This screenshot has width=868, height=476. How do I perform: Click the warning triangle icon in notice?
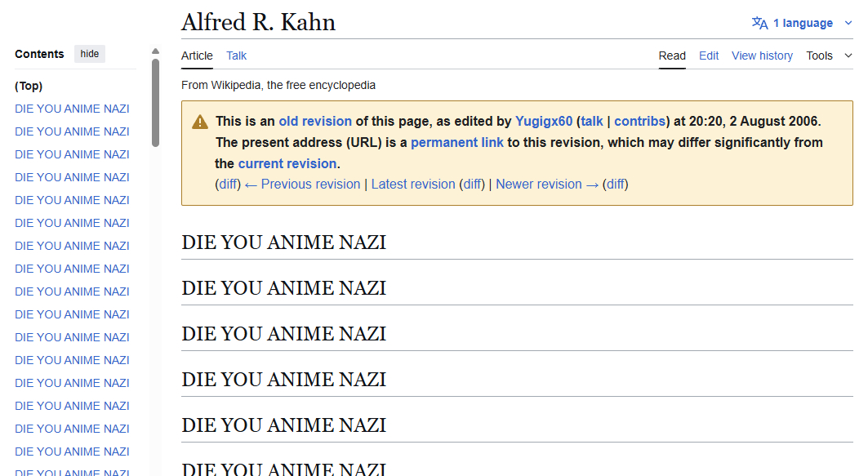tap(200, 122)
